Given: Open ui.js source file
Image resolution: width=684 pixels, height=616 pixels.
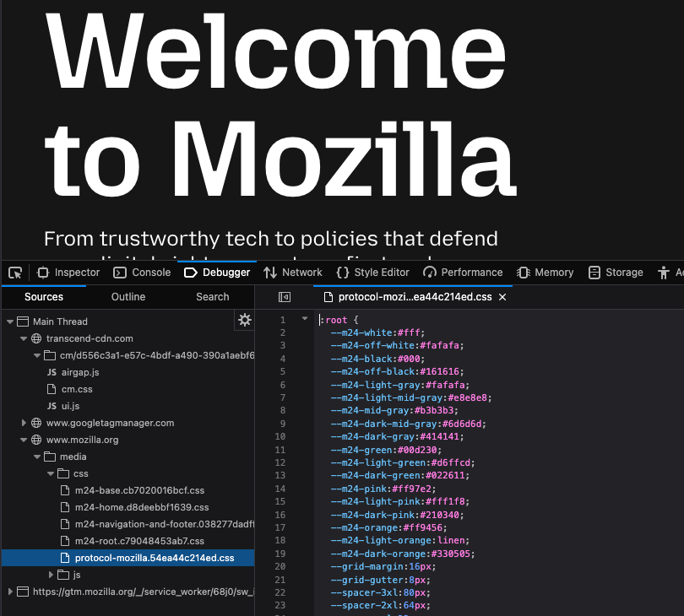Looking at the screenshot, I should pyautogui.click(x=70, y=407).
